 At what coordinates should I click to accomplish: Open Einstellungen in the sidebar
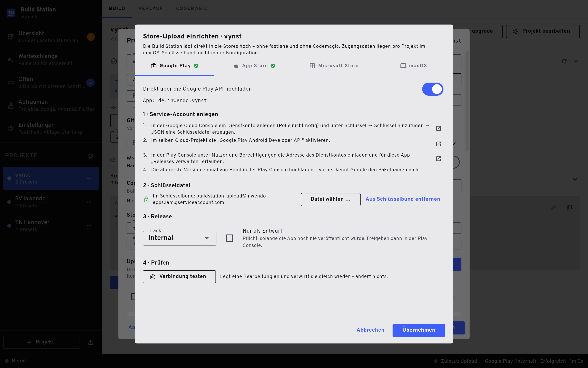[51, 128]
